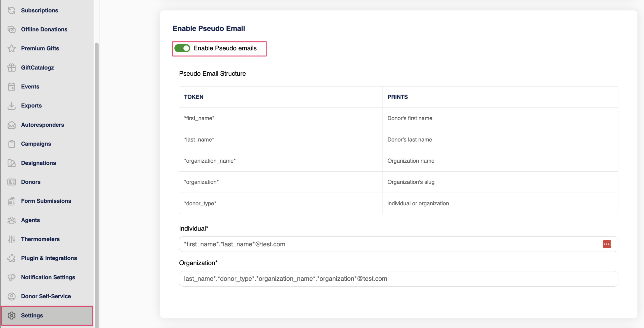Click the Notification Settings megaphone icon
The image size is (644, 328).
(x=12, y=277)
